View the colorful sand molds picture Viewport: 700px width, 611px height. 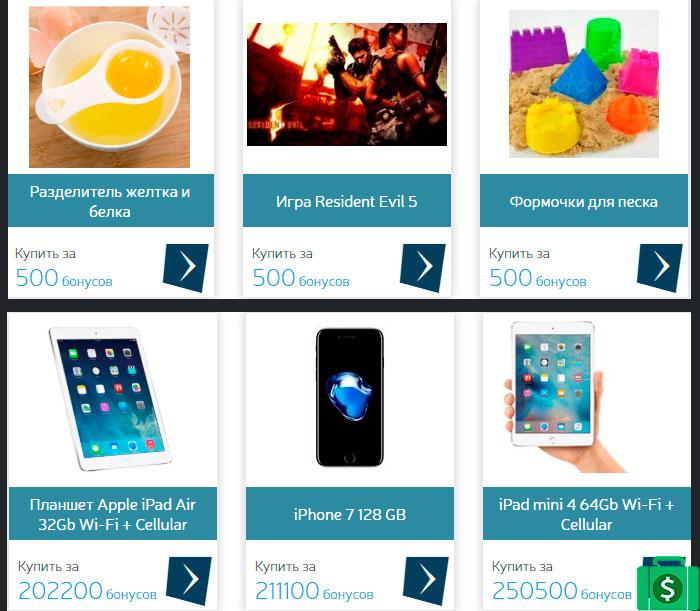click(584, 84)
